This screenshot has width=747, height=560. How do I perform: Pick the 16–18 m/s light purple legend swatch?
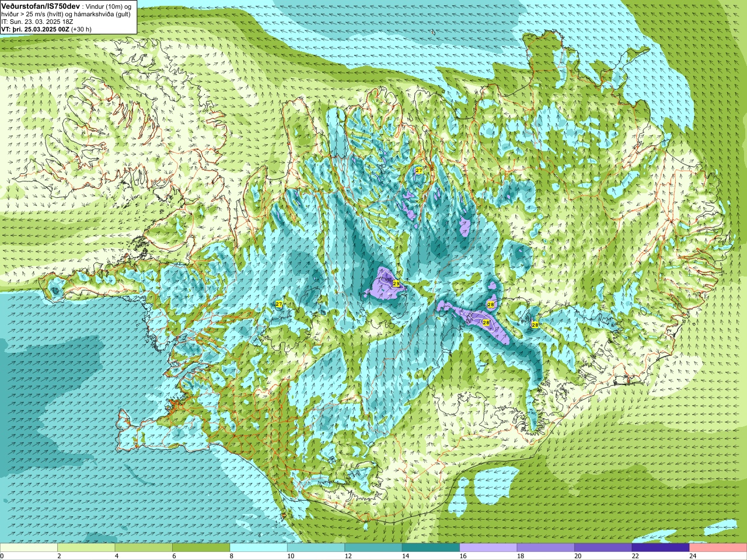(488, 548)
